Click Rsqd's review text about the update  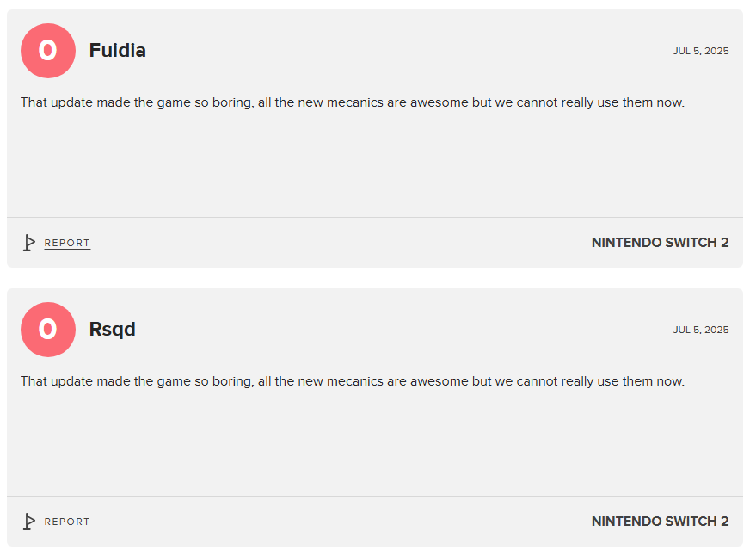(353, 381)
